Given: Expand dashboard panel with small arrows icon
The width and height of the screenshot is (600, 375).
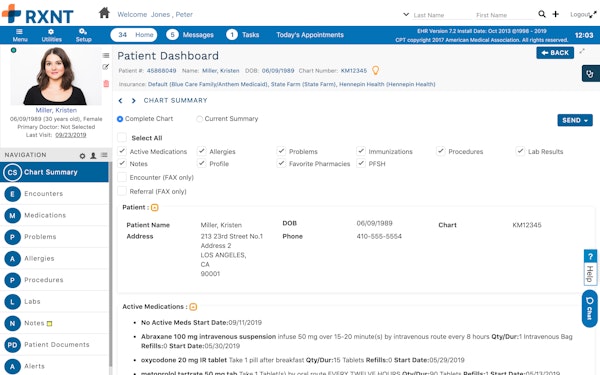Looking at the screenshot, I should 582,51.
